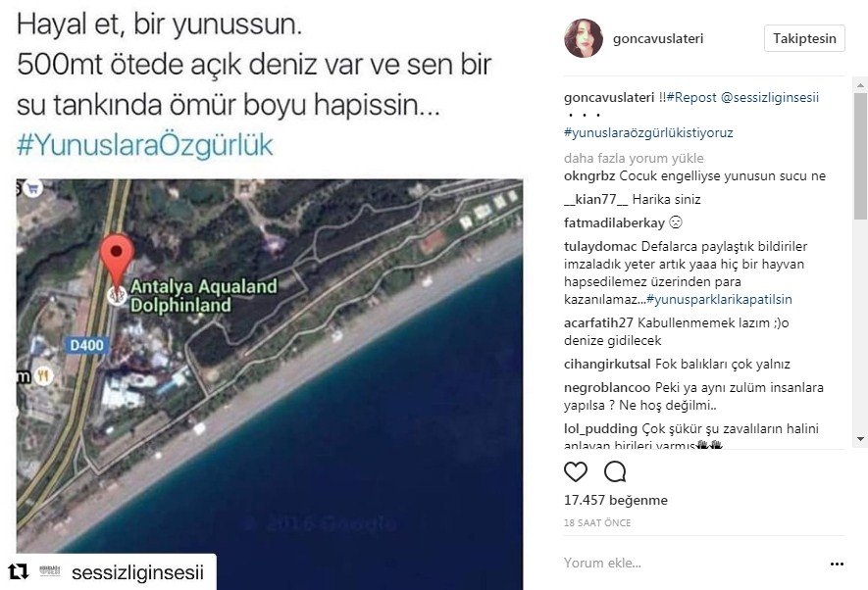This screenshot has height=590, width=868.
Task: Click the Yorum ekle comment field
Action: click(x=692, y=563)
